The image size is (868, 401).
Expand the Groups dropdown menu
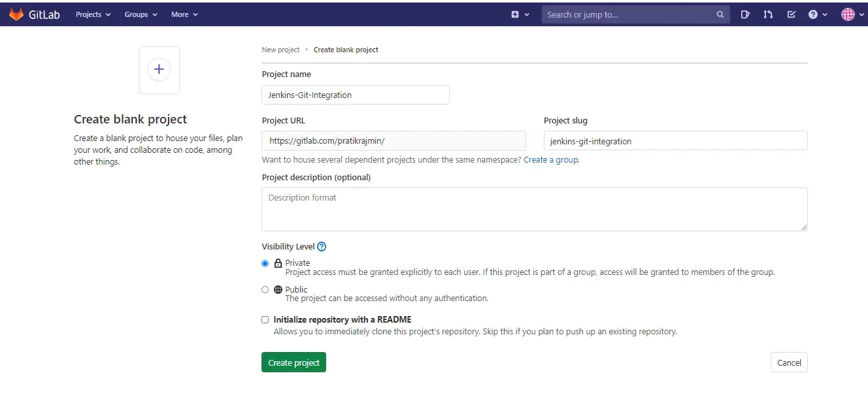click(x=141, y=14)
